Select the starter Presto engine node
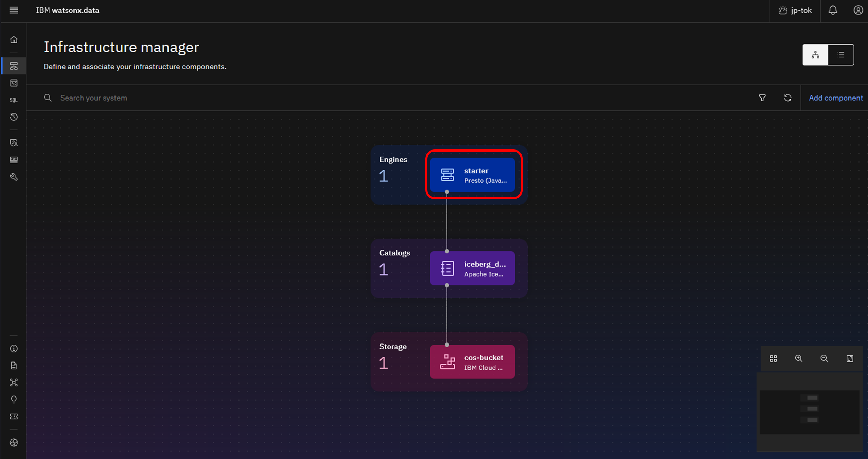Image resolution: width=868 pixels, height=459 pixels. [x=472, y=175]
